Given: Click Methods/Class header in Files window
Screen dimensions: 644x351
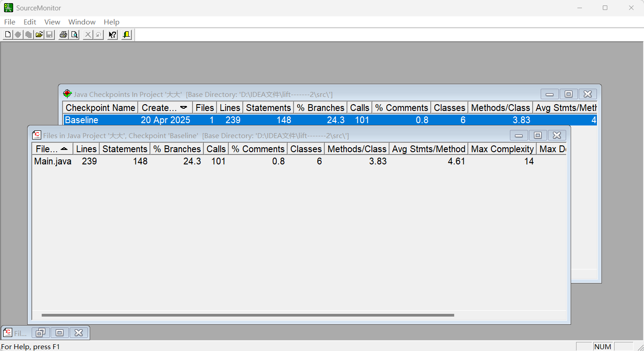Looking at the screenshot, I should pos(357,149).
